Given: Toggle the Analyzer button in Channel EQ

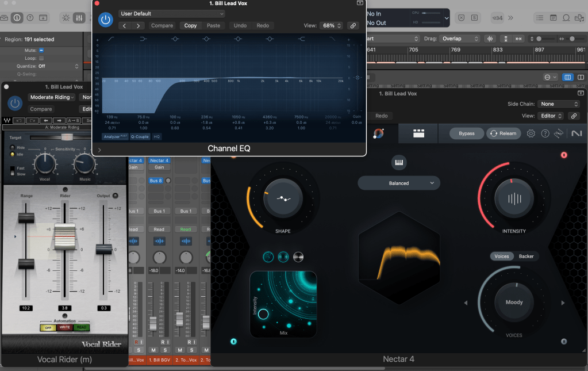Looking at the screenshot, I should click(x=115, y=137).
